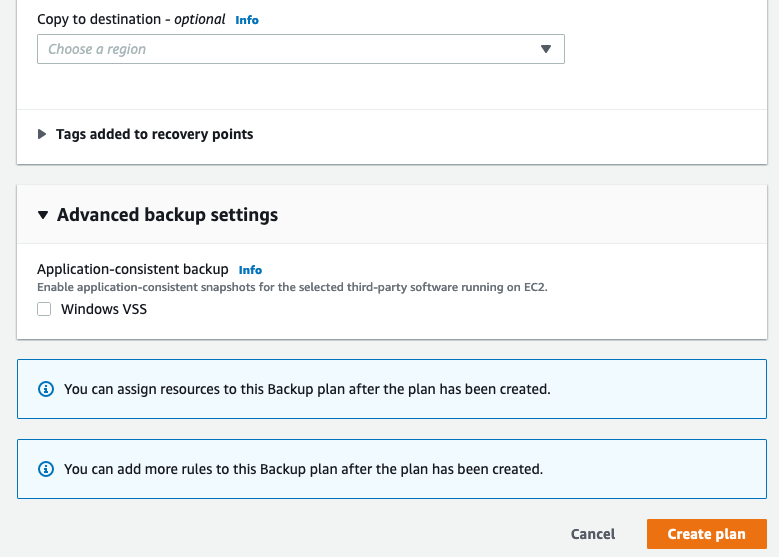Click the Windows VSS label text
Viewport: 779px width, 557px height.
[104, 309]
